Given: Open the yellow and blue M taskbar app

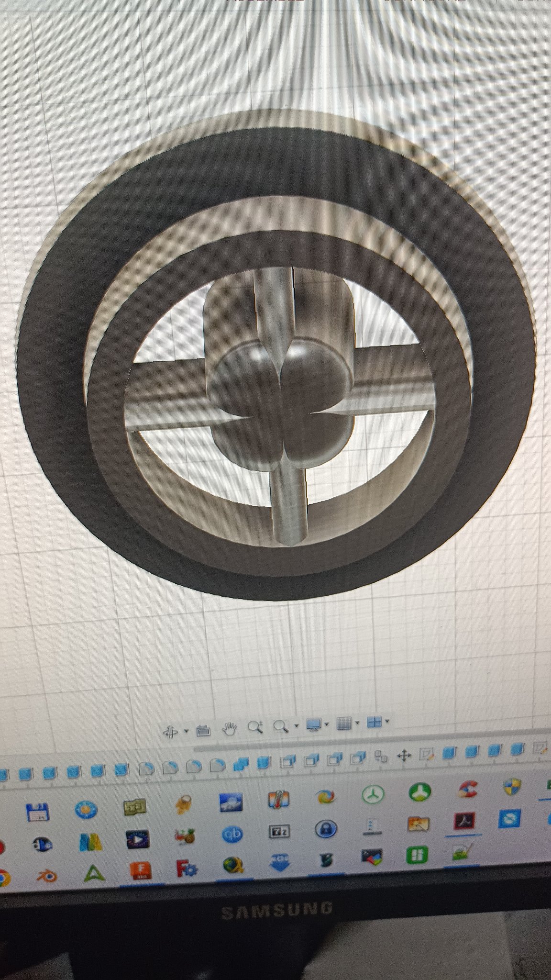Looking at the screenshot, I should click(x=91, y=843).
